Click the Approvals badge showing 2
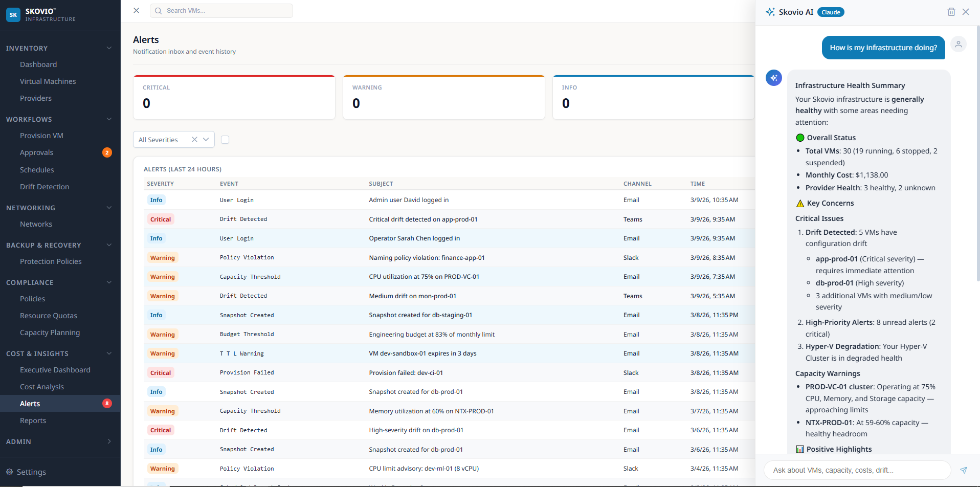Screen dimensions: 980x487 click(107, 152)
